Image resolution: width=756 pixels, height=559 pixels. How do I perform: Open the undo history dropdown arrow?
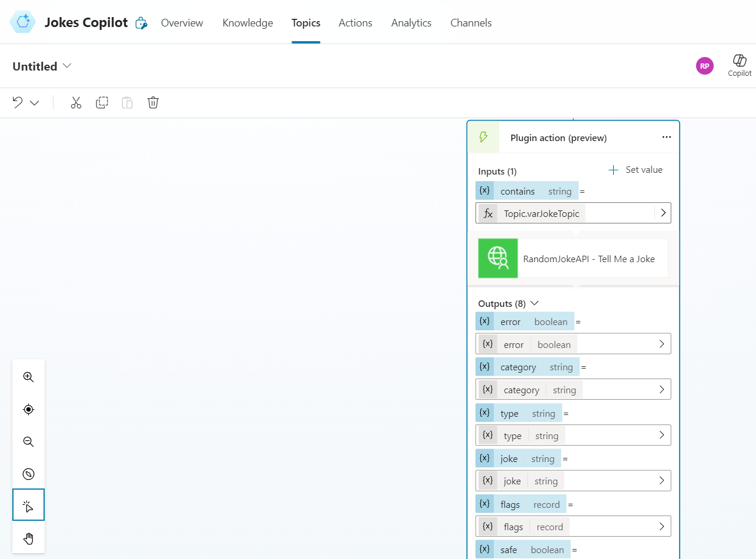click(35, 103)
